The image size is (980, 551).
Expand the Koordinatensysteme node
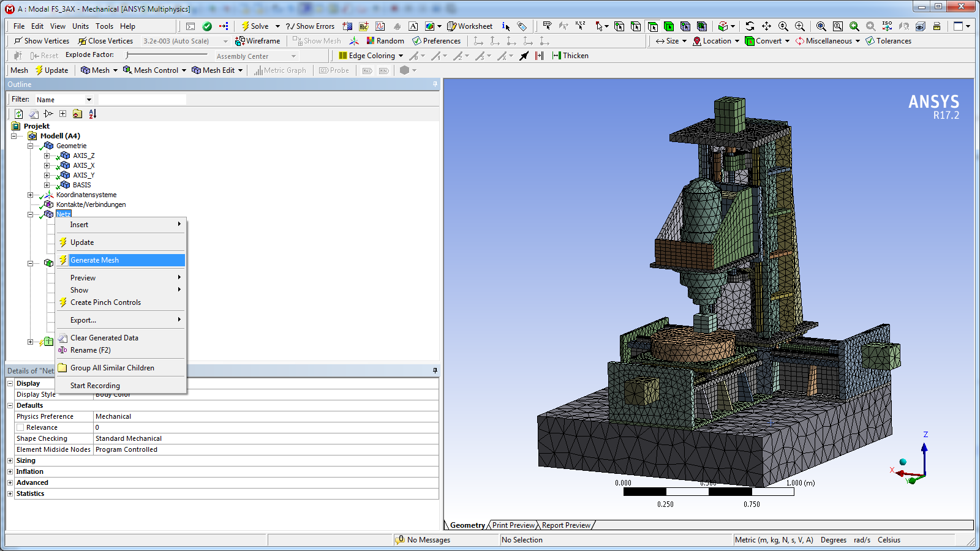[x=30, y=195]
